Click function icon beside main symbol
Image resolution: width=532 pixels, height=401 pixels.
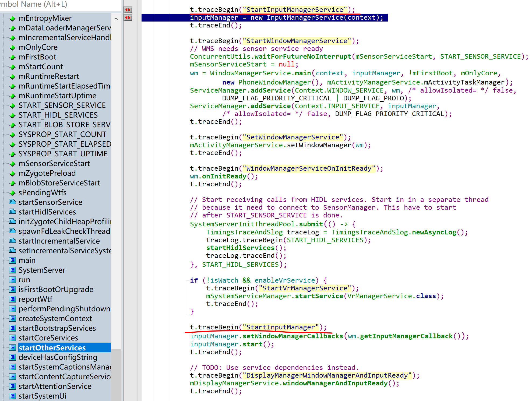[12, 260]
